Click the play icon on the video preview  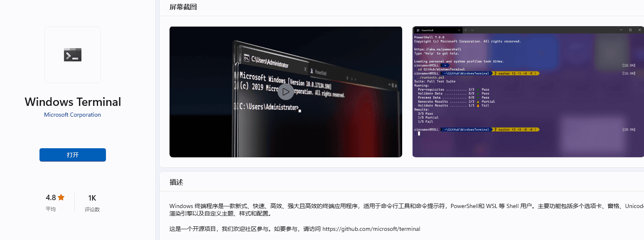click(x=285, y=91)
